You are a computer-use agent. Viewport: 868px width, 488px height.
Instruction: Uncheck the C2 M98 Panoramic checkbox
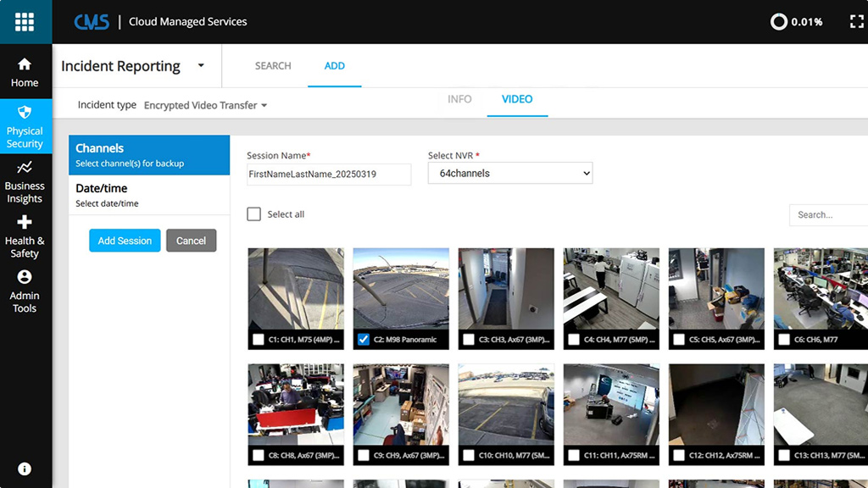[x=364, y=340]
